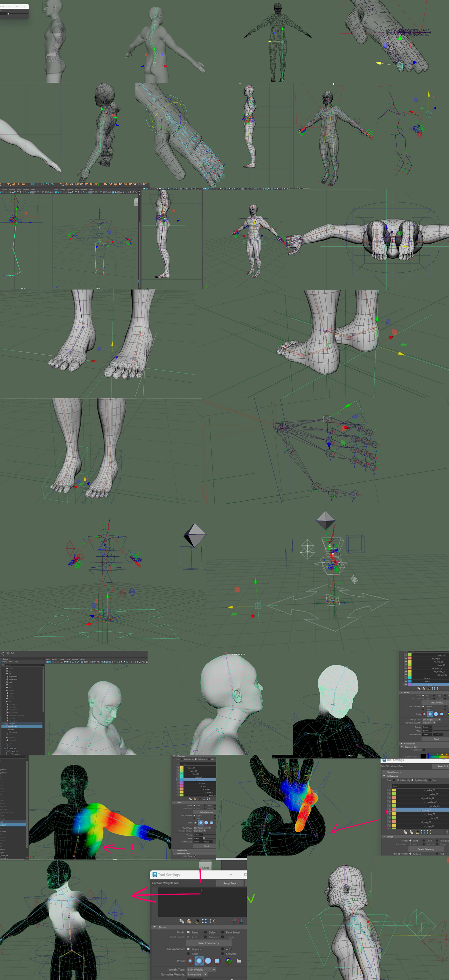Viewport: 449px width, 980px height.
Task: Expand the Skin Clusters section
Action: coord(384,772)
